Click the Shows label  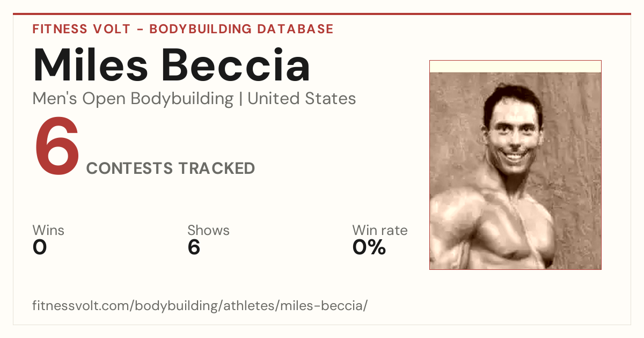[208, 231]
